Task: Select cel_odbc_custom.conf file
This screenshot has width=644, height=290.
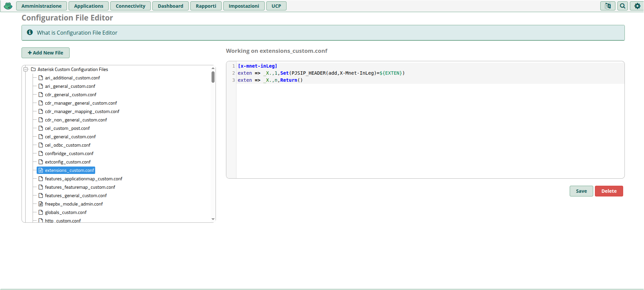Action: click(68, 145)
